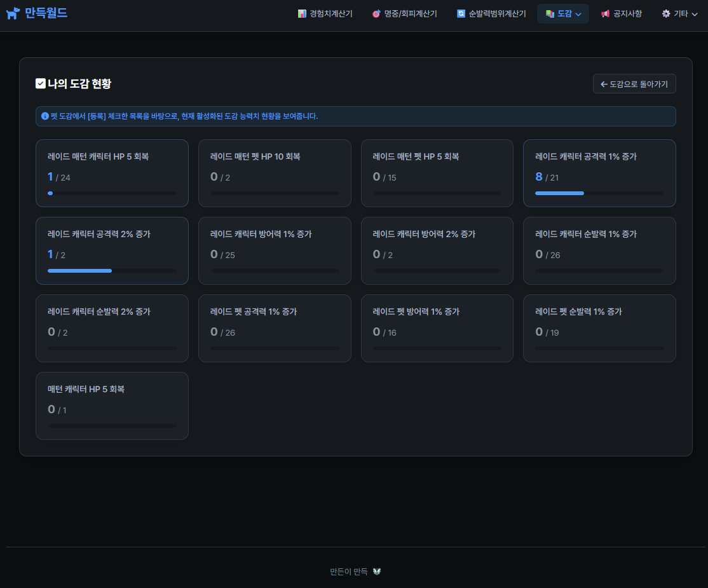Click the 기타 gear icon
708x588 pixels.
point(666,13)
